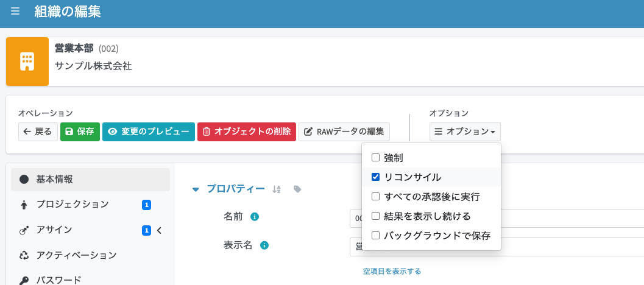
Task: Check すべての承認後に実行 option
Action: [375, 197]
